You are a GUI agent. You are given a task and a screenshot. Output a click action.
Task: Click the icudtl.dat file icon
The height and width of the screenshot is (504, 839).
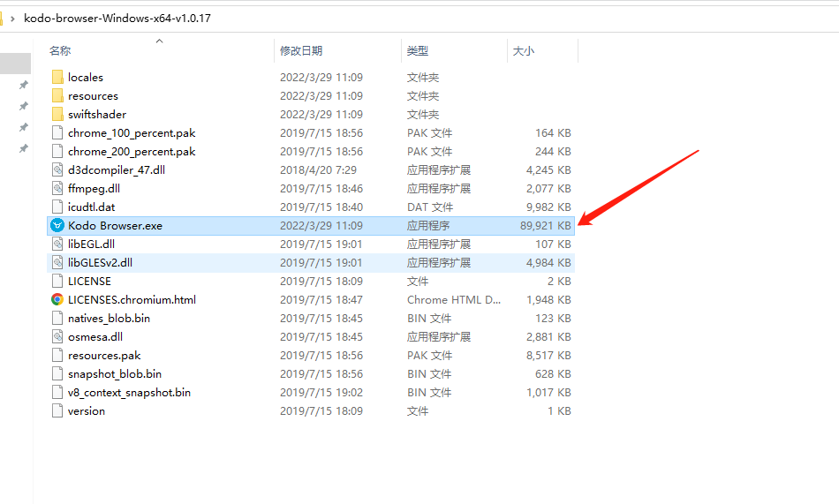57,207
